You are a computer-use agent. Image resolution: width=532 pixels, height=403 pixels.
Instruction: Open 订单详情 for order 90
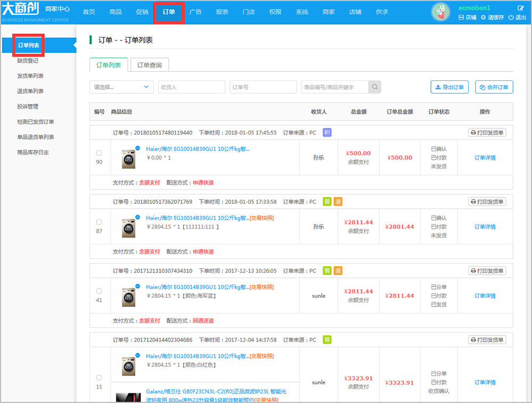coord(485,158)
